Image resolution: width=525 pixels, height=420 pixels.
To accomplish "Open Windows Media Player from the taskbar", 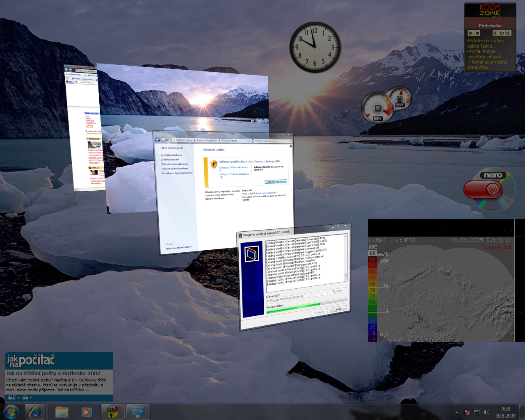I will point(87,412).
